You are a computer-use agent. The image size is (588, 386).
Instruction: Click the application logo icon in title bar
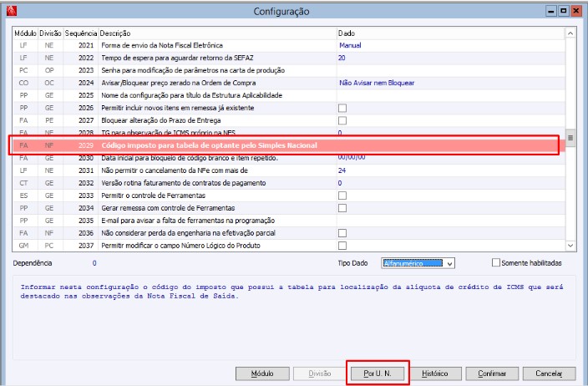12,11
